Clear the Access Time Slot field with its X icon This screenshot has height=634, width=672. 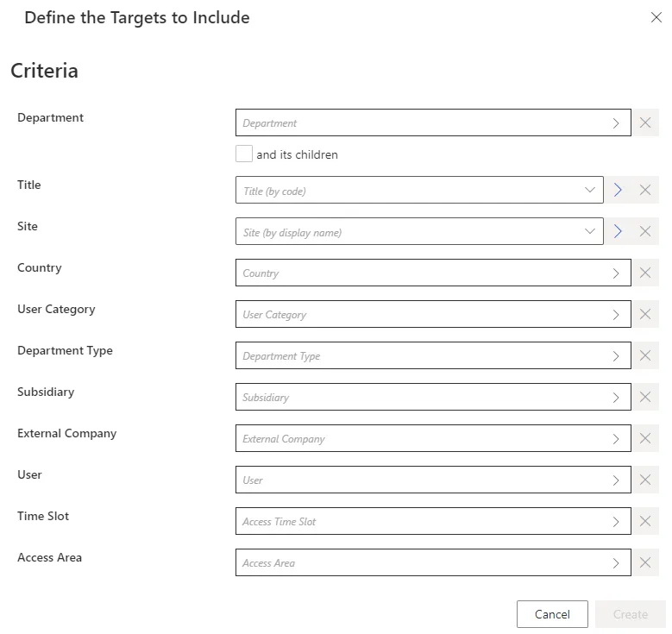point(645,521)
